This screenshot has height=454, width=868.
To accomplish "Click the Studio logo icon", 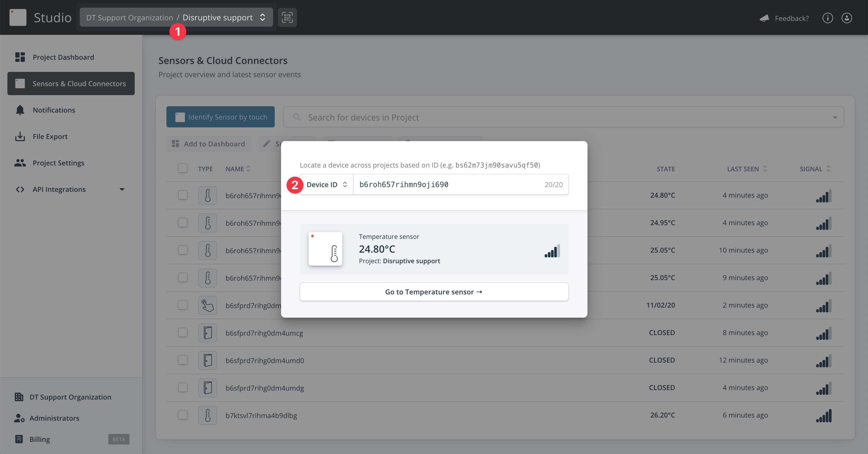I will pos(18,17).
